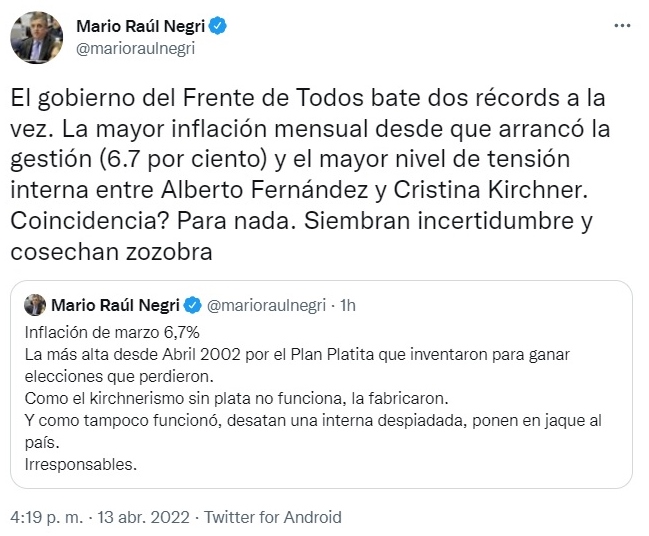Click the 4:19 p. m. timestamp
Viewport: 649px width, 536px height.
point(46,517)
